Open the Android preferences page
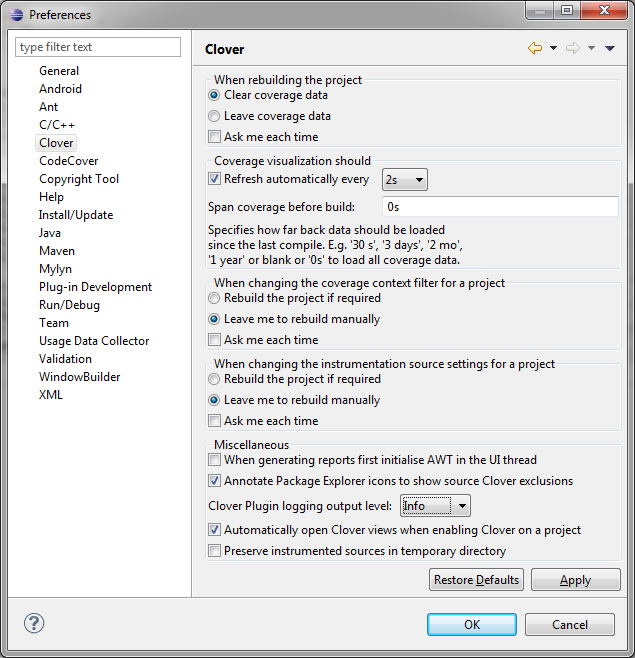Viewport: 635px width, 658px height. (60, 89)
